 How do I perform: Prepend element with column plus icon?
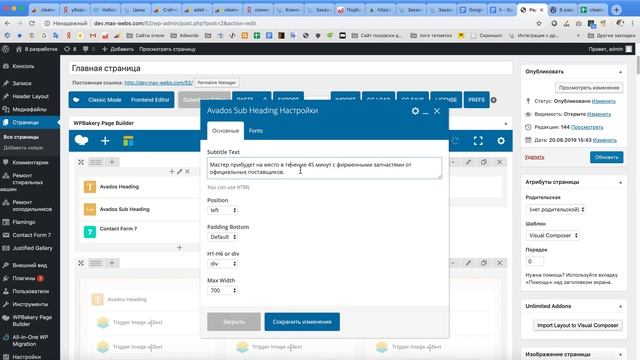tap(172, 171)
